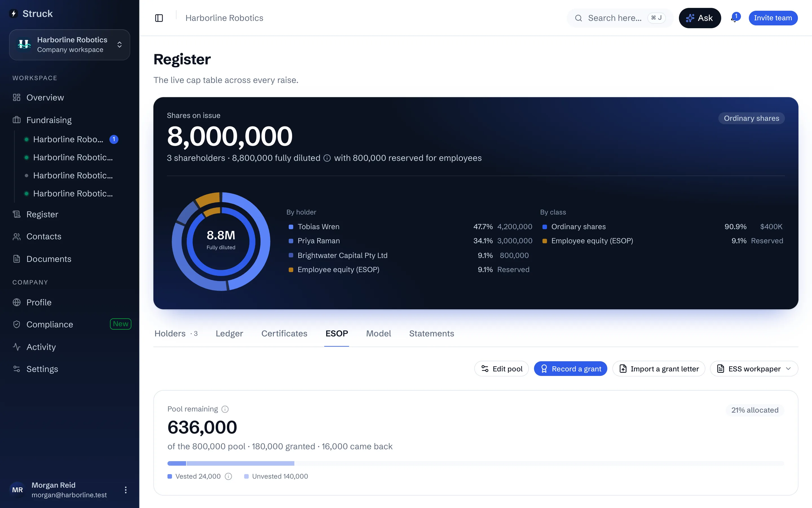Open the company Profile page
Image resolution: width=812 pixels, height=508 pixels.
point(69,302)
